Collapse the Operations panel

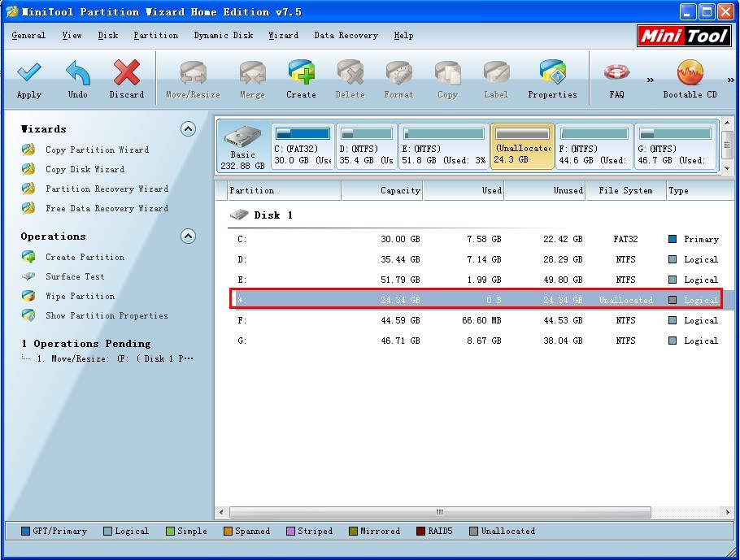point(189,236)
